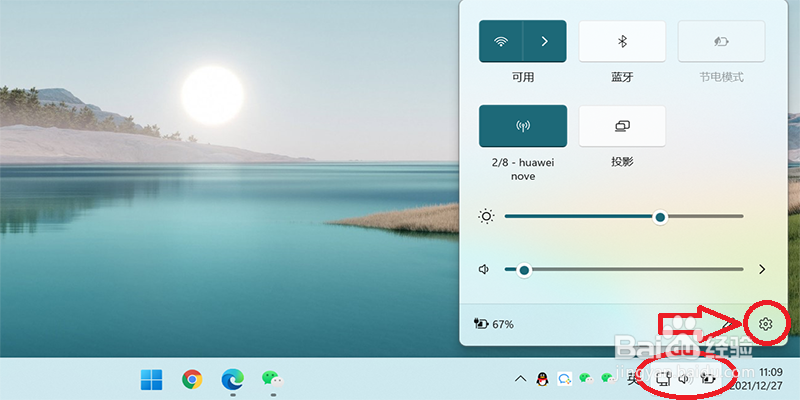The image size is (800, 400).
Task: Click the pencil to edit quick settings
Action: click(730, 324)
